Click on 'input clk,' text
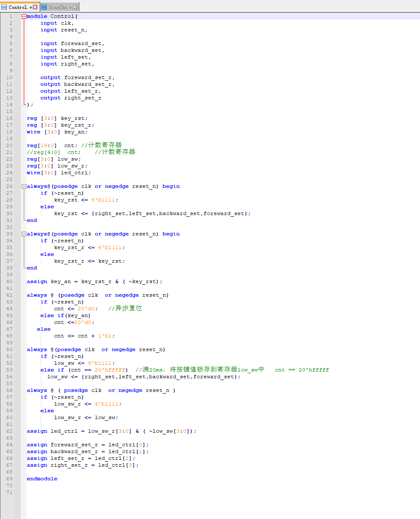 57,23
